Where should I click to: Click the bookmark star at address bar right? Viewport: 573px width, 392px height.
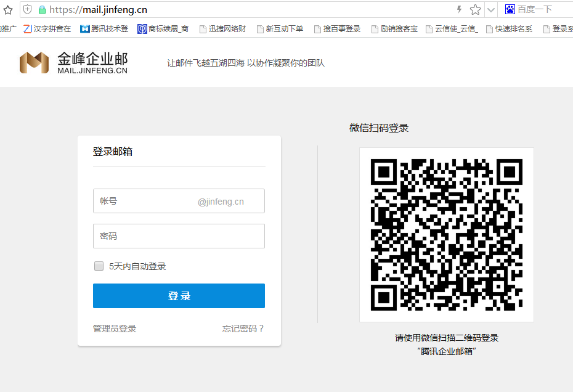click(x=475, y=10)
